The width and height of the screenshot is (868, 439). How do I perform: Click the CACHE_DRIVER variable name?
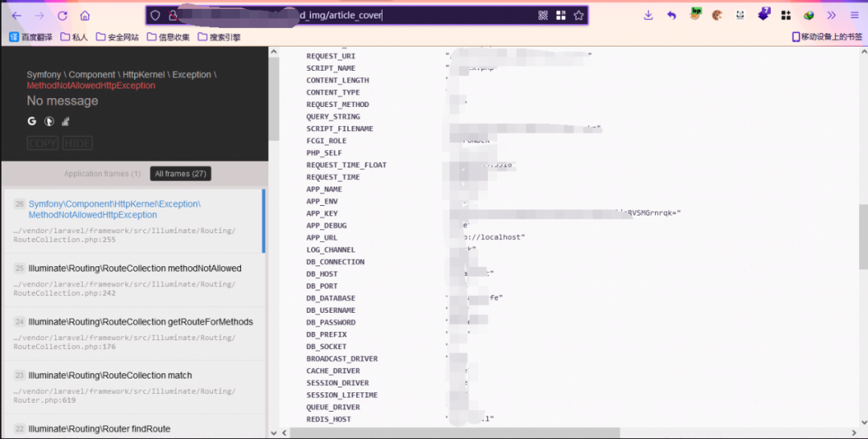click(x=333, y=371)
